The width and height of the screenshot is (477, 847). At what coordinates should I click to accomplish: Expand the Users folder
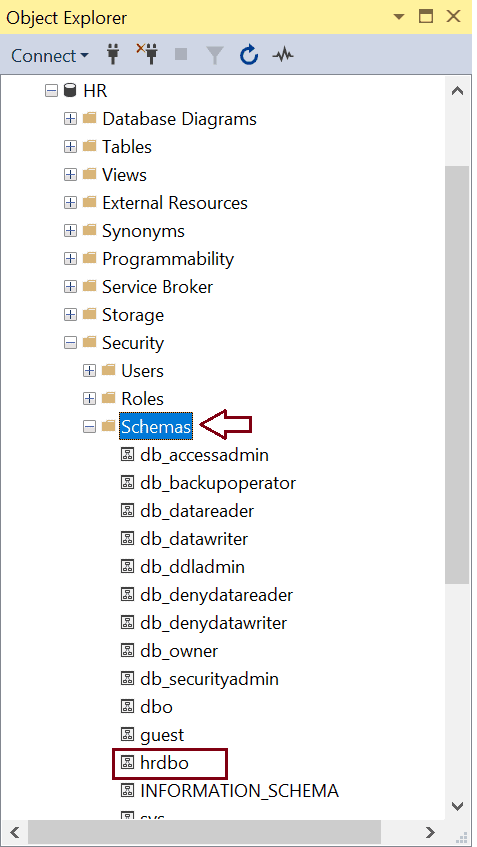[x=90, y=371]
